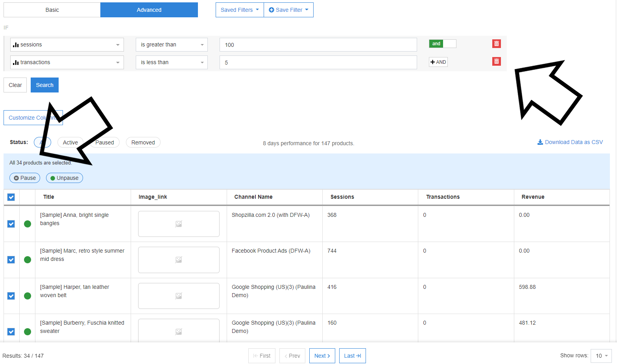Open image placeholder for Burberry sweater

179,331
